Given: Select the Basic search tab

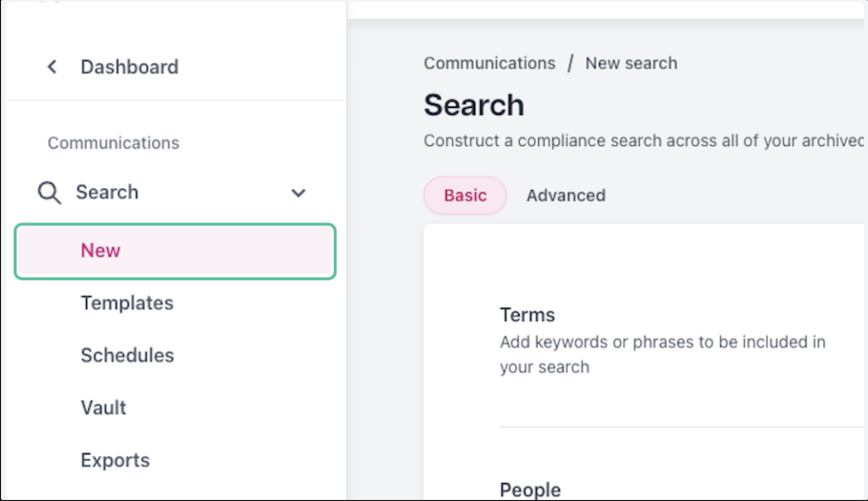Looking at the screenshot, I should 465,195.
